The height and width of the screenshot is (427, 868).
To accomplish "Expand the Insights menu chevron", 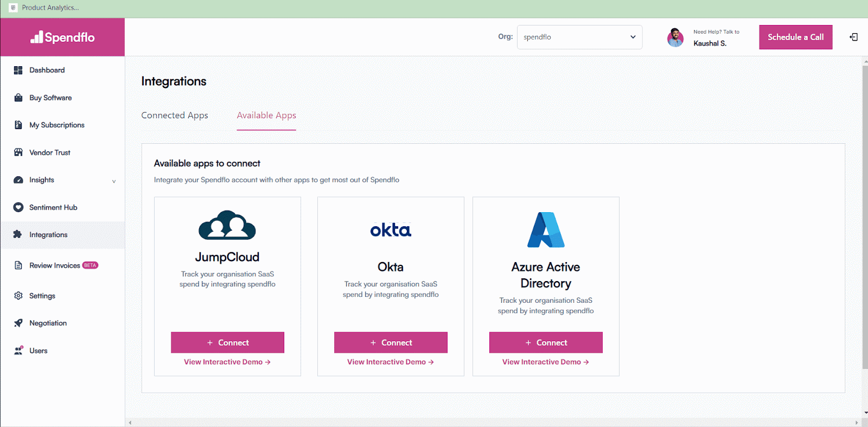I will [x=114, y=181].
